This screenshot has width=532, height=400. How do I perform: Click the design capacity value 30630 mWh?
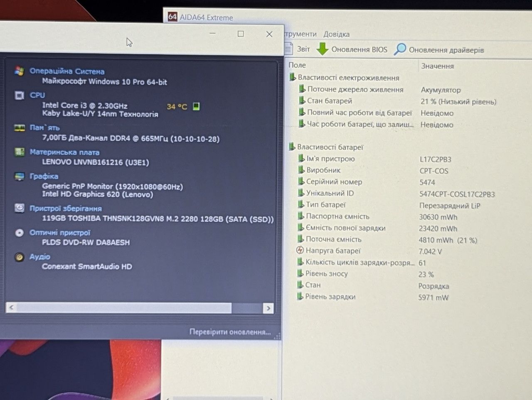pyautogui.click(x=438, y=217)
